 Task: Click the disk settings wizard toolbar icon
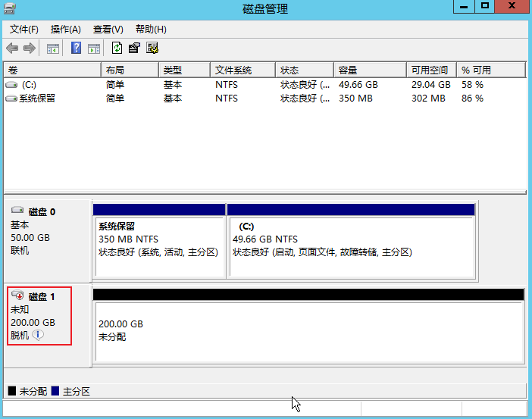point(152,48)
